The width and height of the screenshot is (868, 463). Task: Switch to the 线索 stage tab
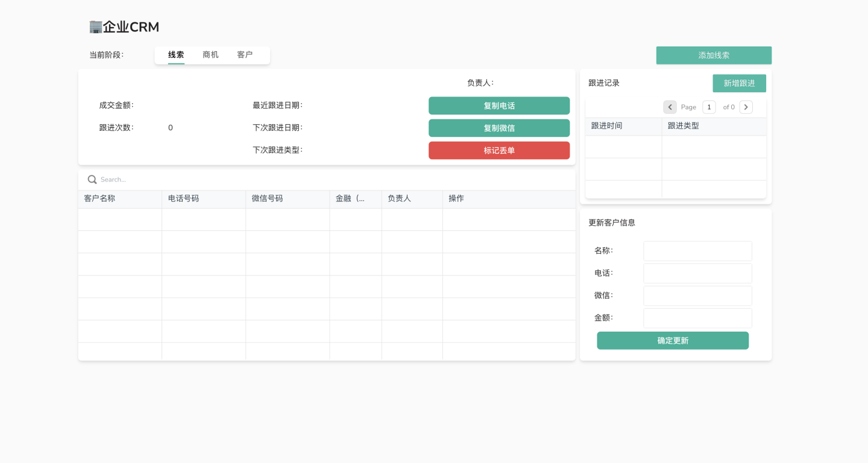[176, 55]
